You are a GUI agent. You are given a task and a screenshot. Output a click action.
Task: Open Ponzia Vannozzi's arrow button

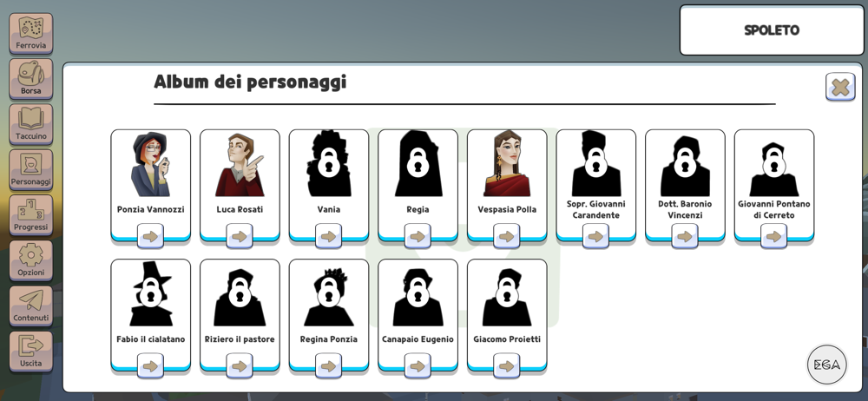150,236
